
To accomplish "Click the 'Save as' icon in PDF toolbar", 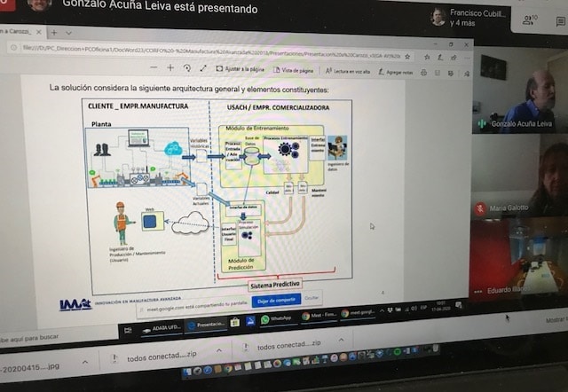I will 451,74.
